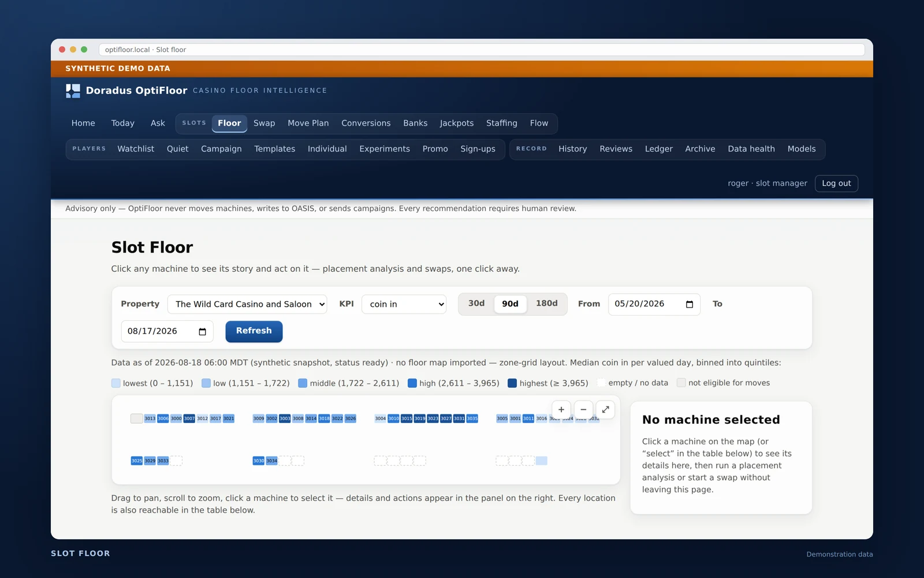Open the Conversions tab
The image size is (924, 578).
click(366, 123)
